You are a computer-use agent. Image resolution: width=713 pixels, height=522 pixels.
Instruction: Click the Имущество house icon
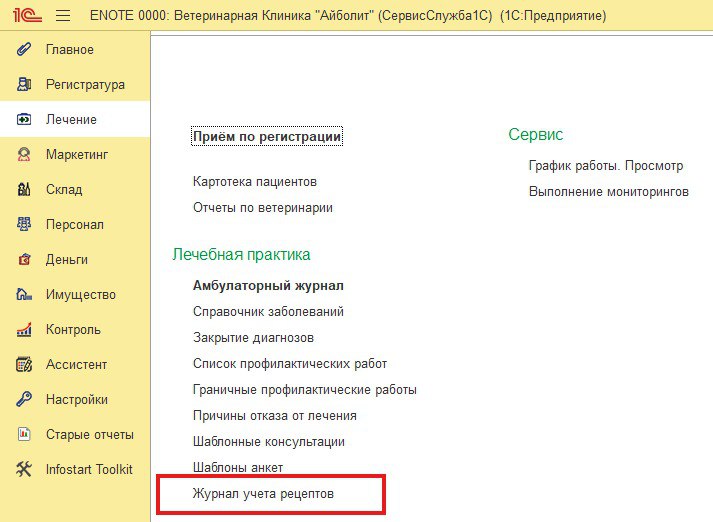[24, 294]
